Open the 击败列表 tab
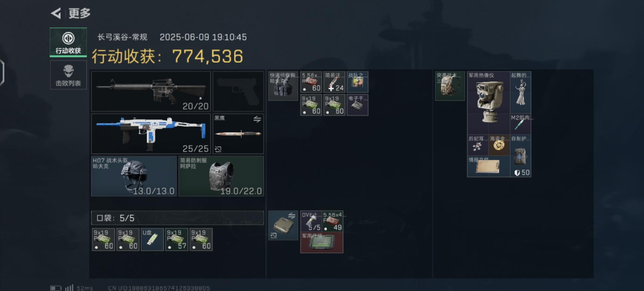 [68, 75]
